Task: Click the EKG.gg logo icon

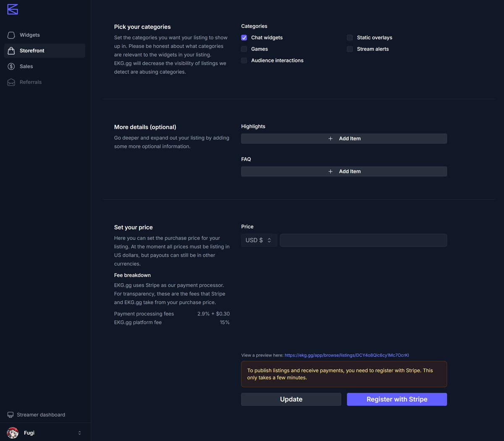Action: [x=13, y=9]
